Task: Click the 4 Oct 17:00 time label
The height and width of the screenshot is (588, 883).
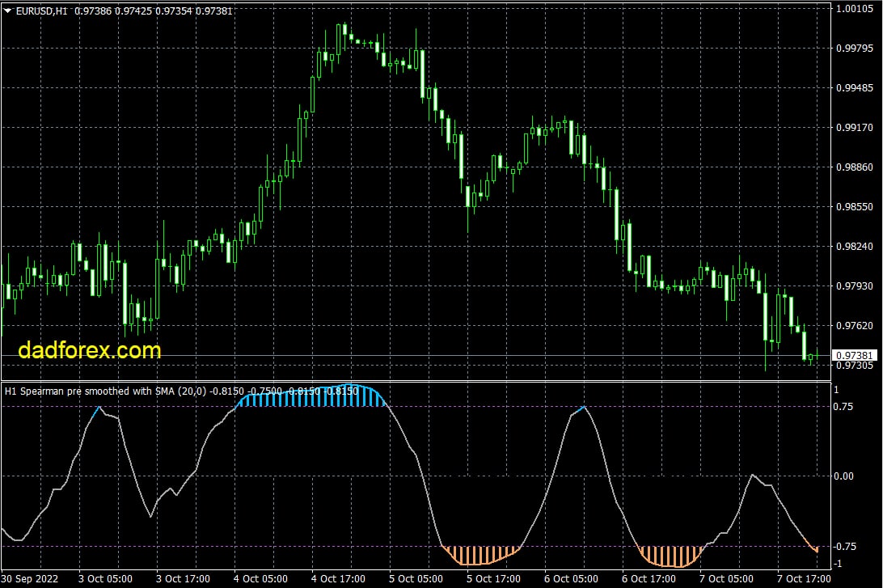Action: (339, 579)
